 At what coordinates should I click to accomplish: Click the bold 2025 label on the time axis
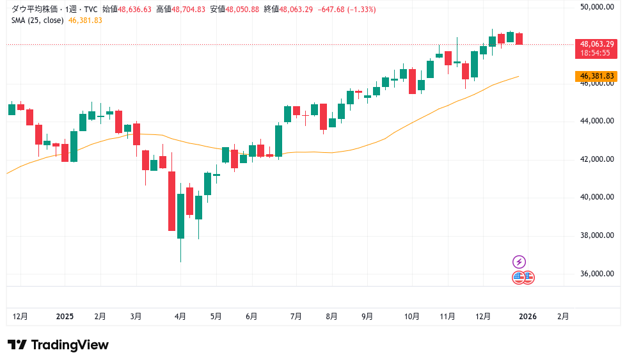[x=65, y=316]
